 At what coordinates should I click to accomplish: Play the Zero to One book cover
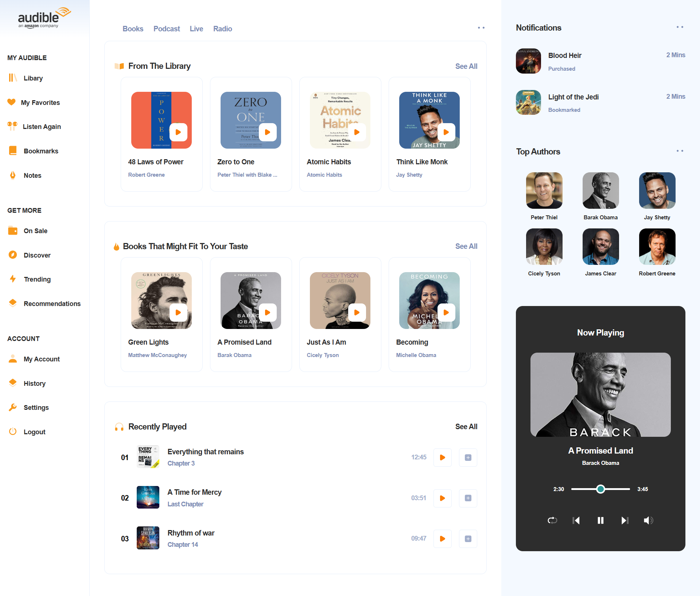pos(268,132)
